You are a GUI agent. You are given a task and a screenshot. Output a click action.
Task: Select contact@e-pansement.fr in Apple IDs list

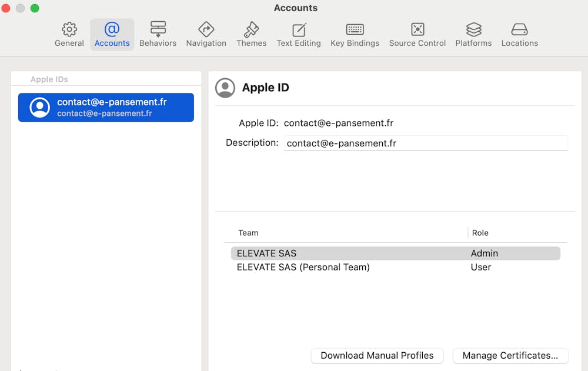pyautogui.click(x=106, y=108)
